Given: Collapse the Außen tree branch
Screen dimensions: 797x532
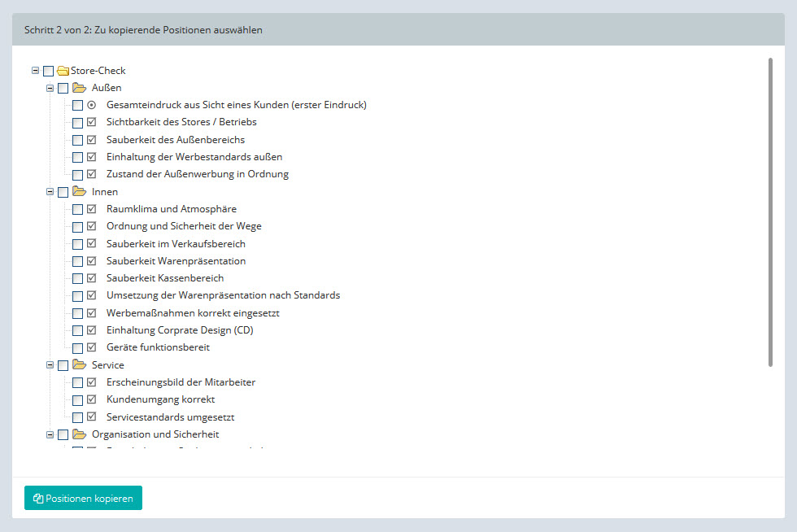Looking at the screenshot, I should 50,88.
